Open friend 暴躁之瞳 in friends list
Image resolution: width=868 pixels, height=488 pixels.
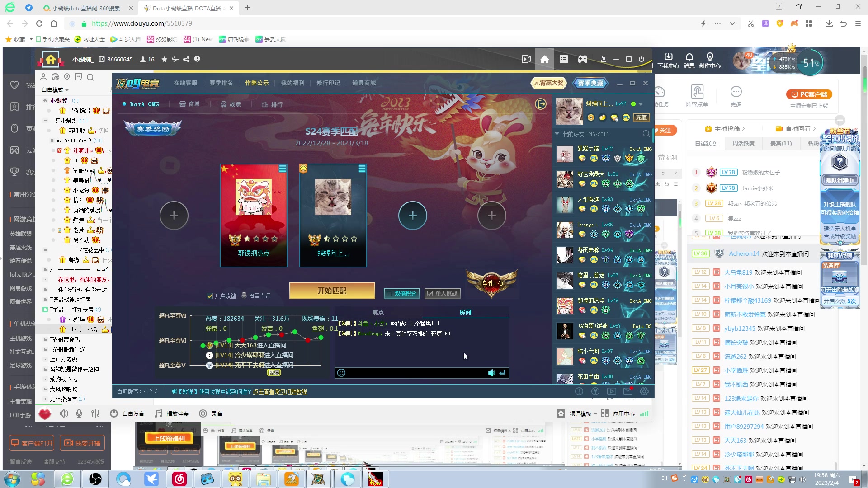coord(604,154)
